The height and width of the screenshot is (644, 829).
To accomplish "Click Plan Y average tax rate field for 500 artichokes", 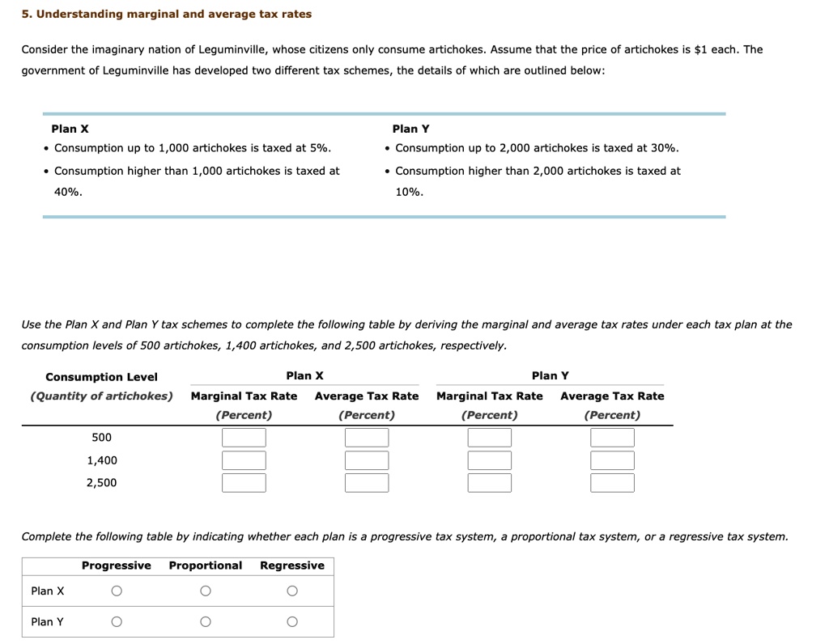I will 613,437.
